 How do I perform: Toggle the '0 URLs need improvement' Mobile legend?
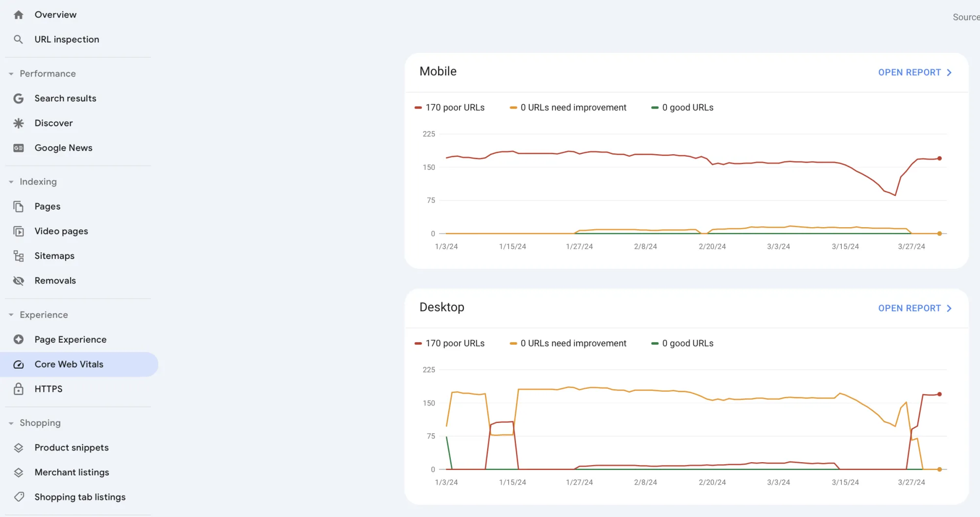[567, 107]
